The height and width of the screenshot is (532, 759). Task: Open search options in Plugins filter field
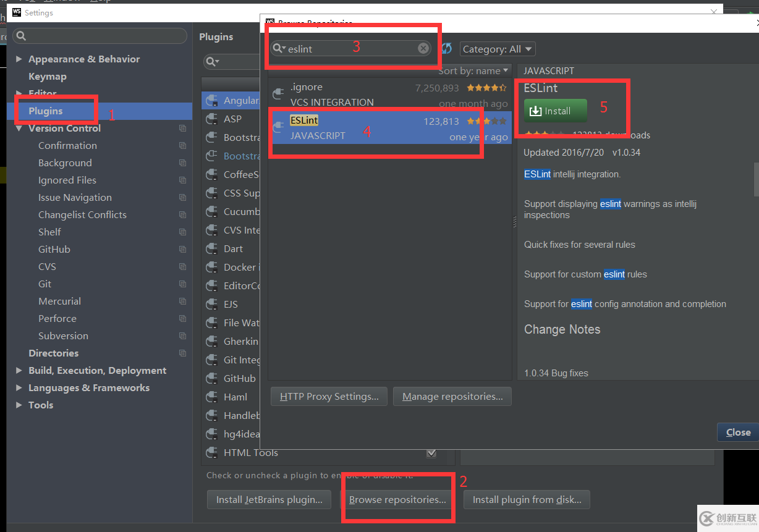[213, 62]
